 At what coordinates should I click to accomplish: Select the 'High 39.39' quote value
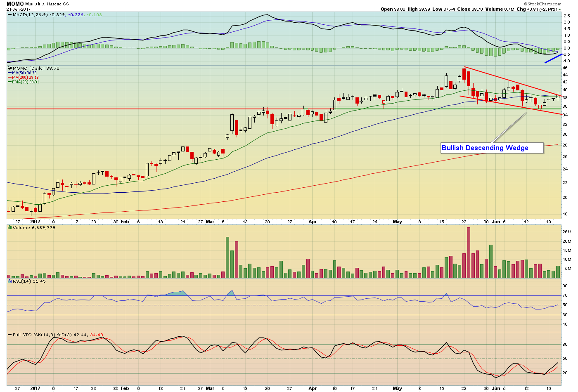tap(419, 9)
